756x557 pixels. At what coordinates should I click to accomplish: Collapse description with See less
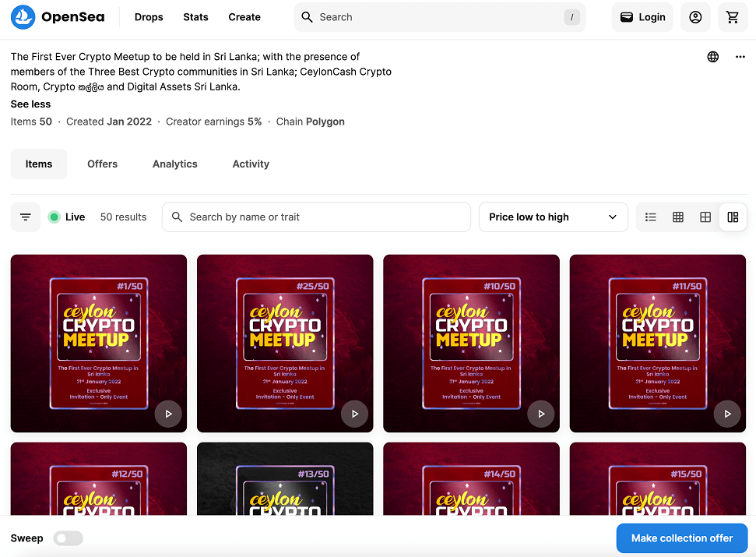point(30,104)
